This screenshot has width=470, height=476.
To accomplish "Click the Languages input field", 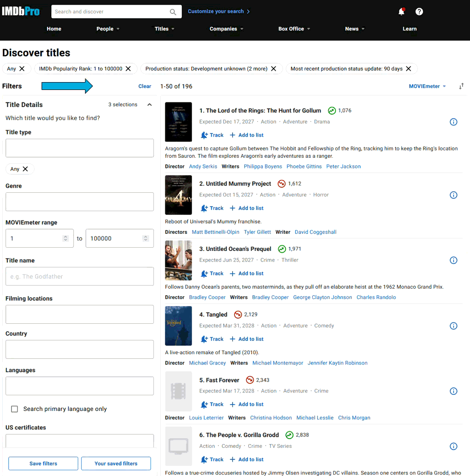I will click(x=79, y=386).
